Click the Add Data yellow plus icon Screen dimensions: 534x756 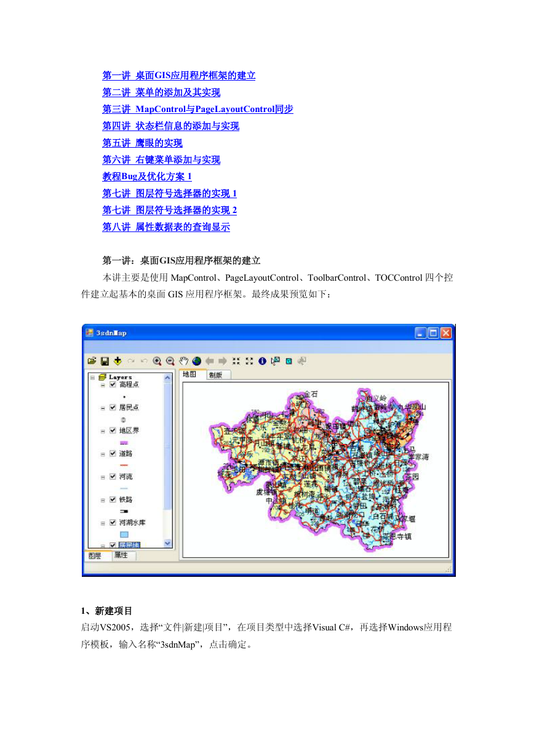pyautogui.click(x=118, y=361)
